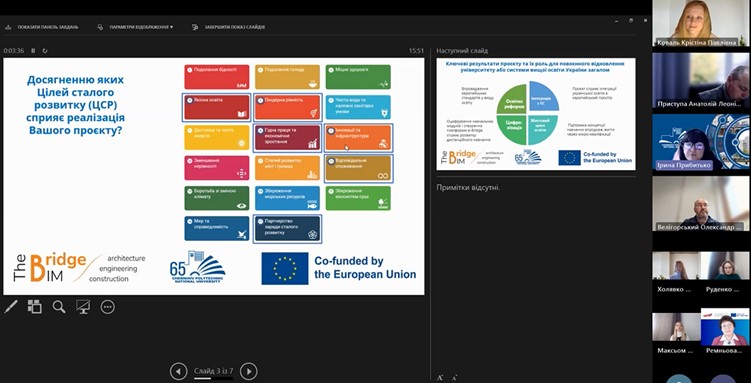Click the Якісна освіта goal tile
The image size is (751, 383).
(217, 107)
